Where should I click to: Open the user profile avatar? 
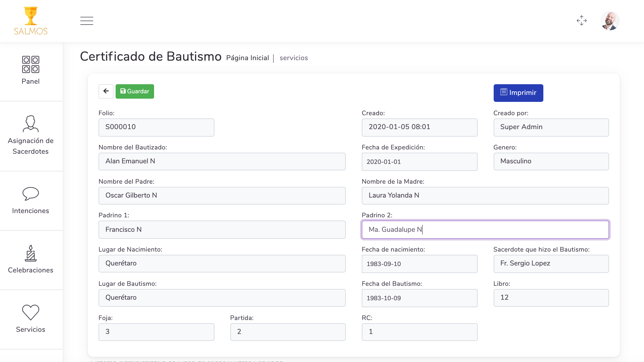coord(610,21)
